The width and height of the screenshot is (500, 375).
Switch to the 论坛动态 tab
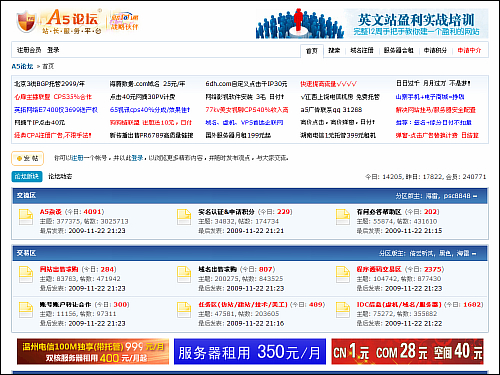60,176
